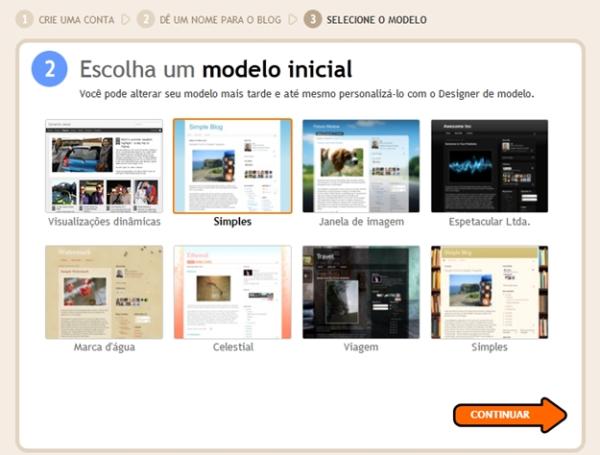Select the Visualizações dinâmicas template thumbnail

click(x=104, y=166)
